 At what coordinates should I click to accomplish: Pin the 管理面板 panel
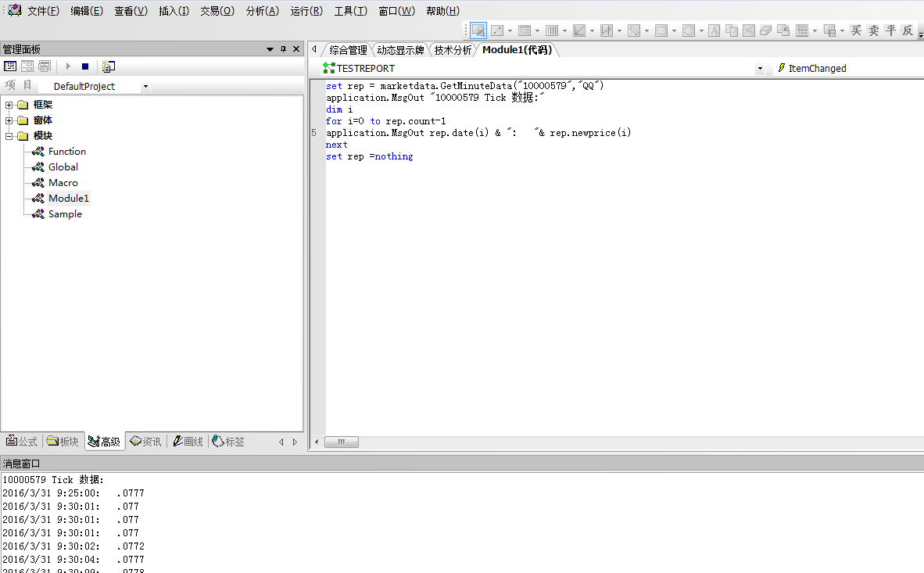284,49
